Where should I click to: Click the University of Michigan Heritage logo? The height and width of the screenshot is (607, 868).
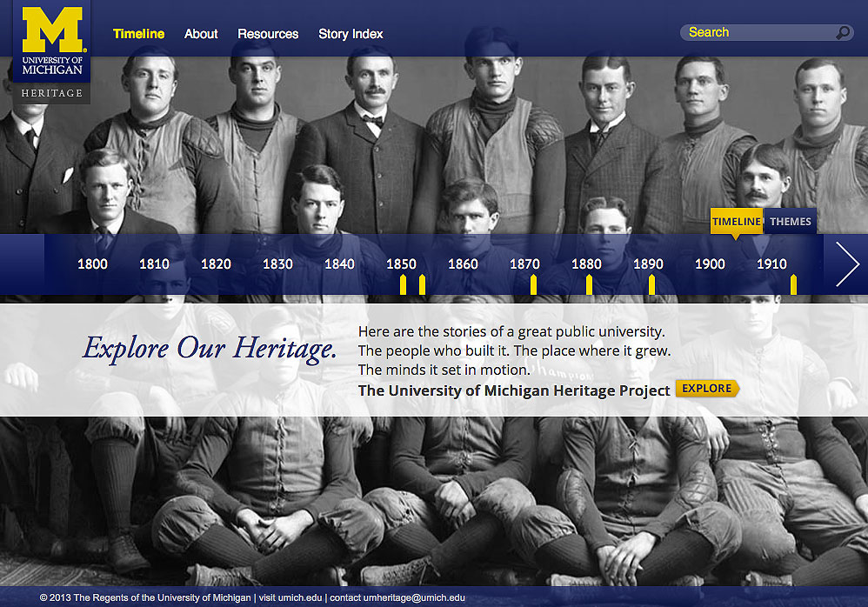tap(51, 51)
